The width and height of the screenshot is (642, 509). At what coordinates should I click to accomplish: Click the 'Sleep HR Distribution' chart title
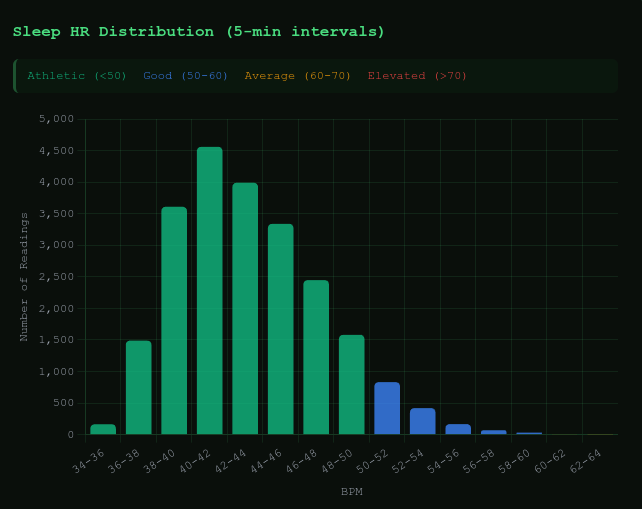(199, 32)
